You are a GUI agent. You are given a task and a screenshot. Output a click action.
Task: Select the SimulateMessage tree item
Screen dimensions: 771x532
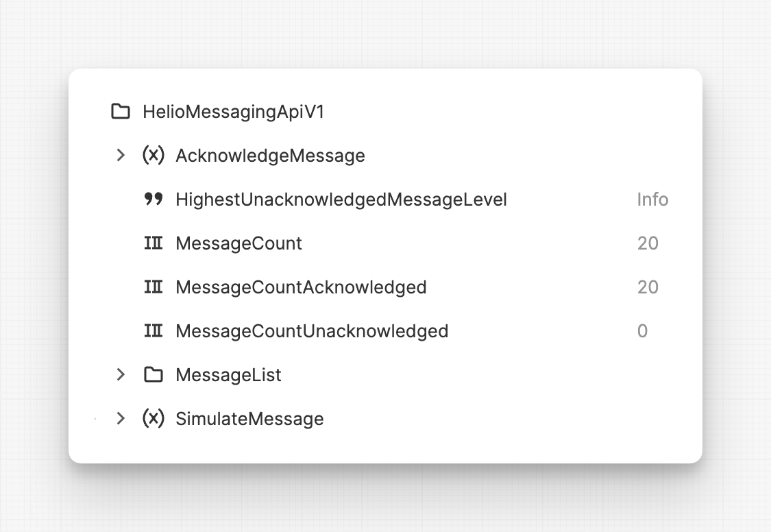point(249,419)
